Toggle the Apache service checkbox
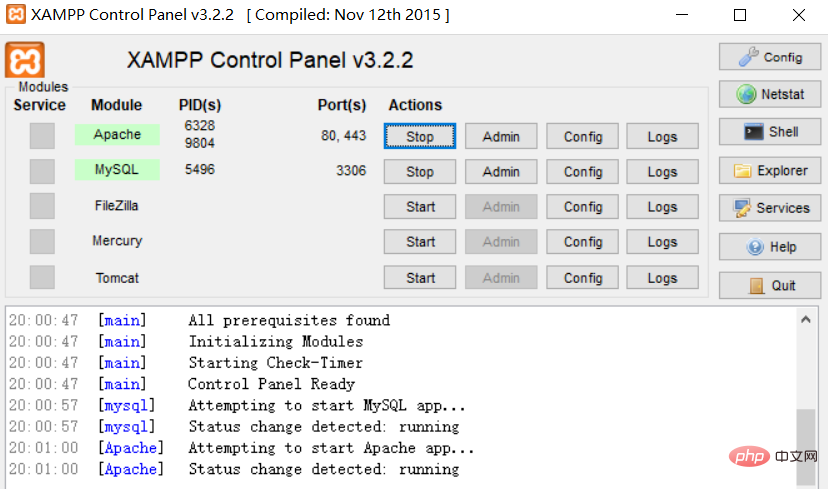The image size is (828, 489). [42, 136]
